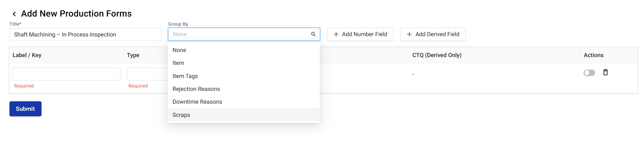This screenshot has width=644, height=154.
Task: Delete the field row with trash icon
Action: tap(606, 73)
